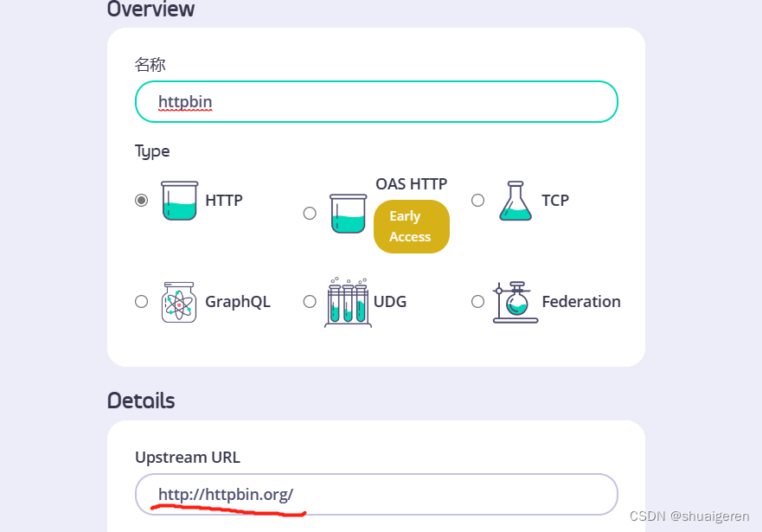Focus the Upstream URL input field
This screenshot has width=762, height=532.
376,494
